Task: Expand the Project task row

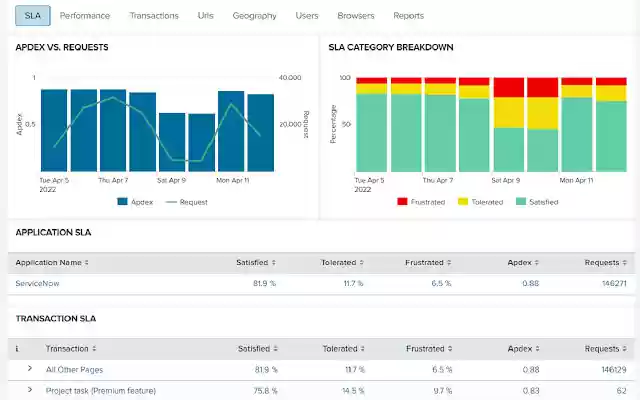Action: pos(30,389)
